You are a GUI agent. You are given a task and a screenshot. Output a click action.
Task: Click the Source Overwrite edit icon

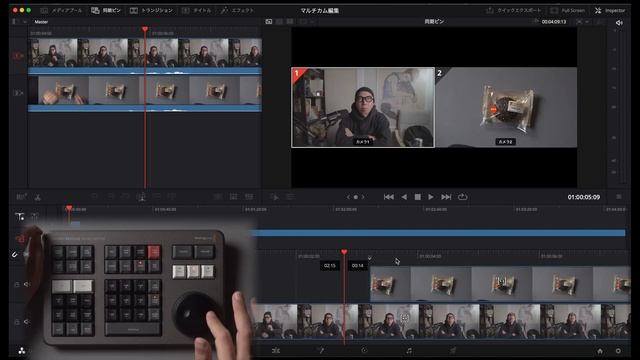[171, 197]
